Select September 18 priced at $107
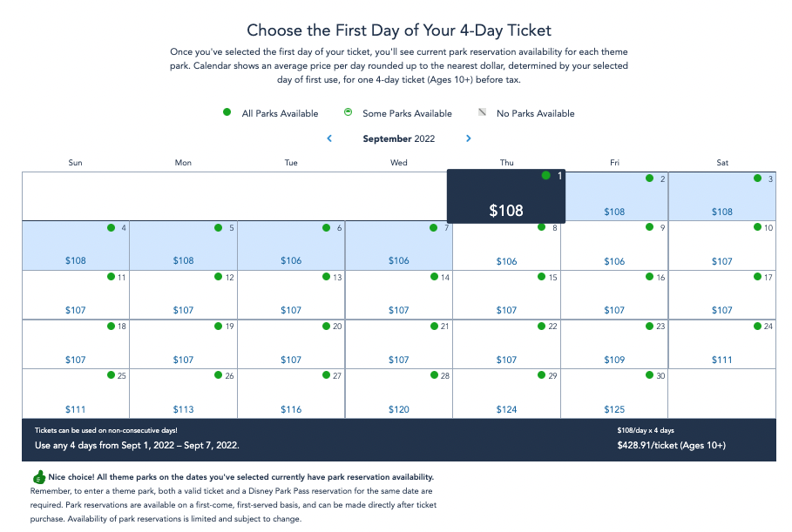This screenshot has width=792, height=532. coord(75,344)
